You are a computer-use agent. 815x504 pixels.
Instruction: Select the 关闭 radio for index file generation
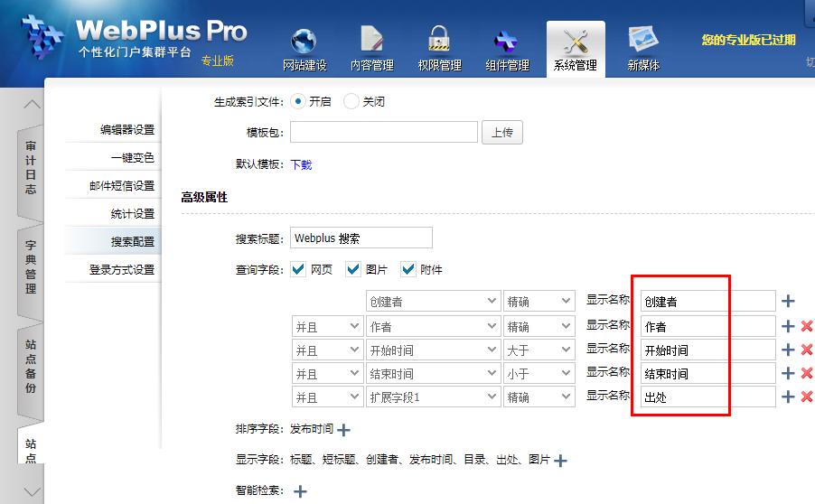tap(351, 101)
